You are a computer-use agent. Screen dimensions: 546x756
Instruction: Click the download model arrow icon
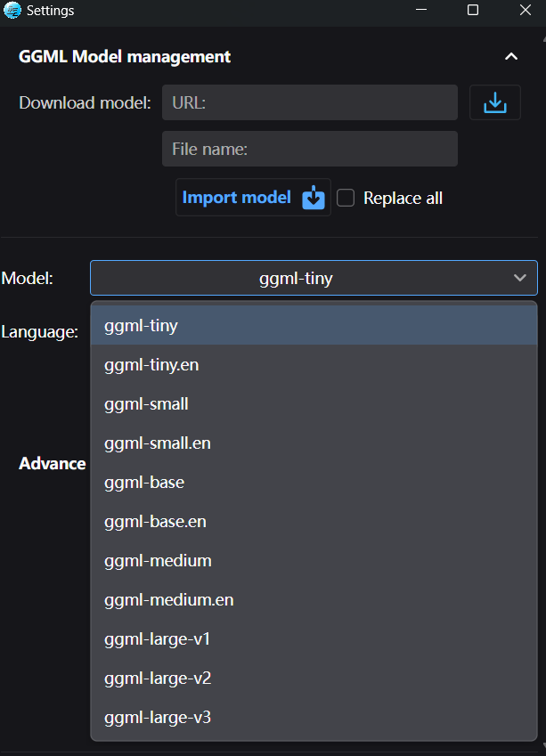coord(495,102)
